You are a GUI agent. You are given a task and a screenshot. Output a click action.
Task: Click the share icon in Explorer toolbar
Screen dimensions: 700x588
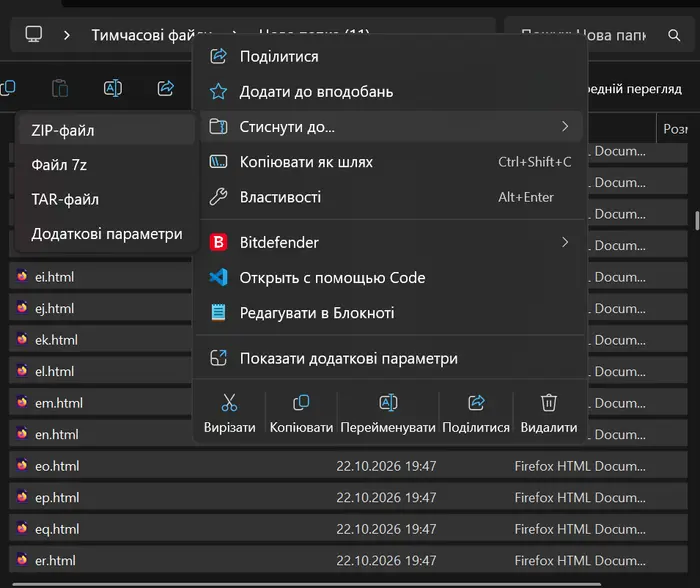click(166, 88)
